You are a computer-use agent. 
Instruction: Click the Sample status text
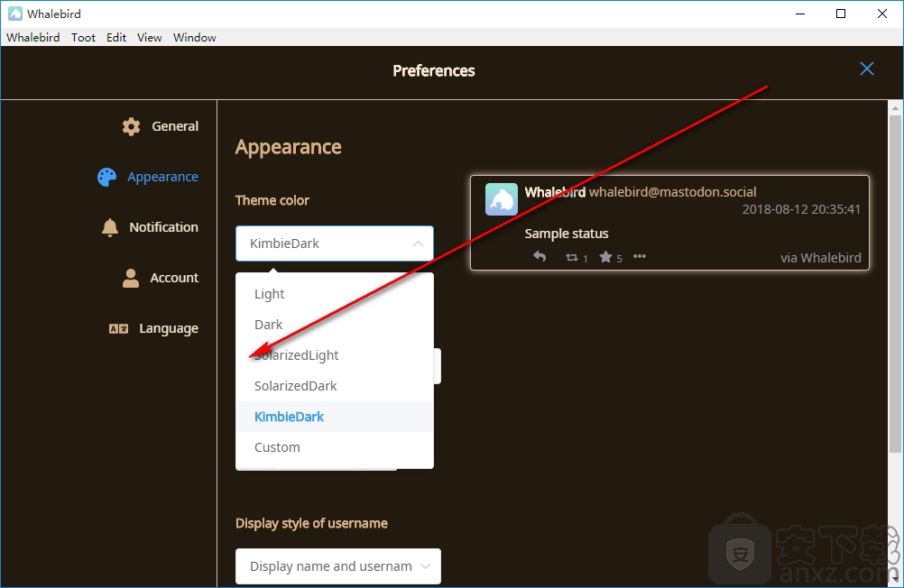click(567, 234)
